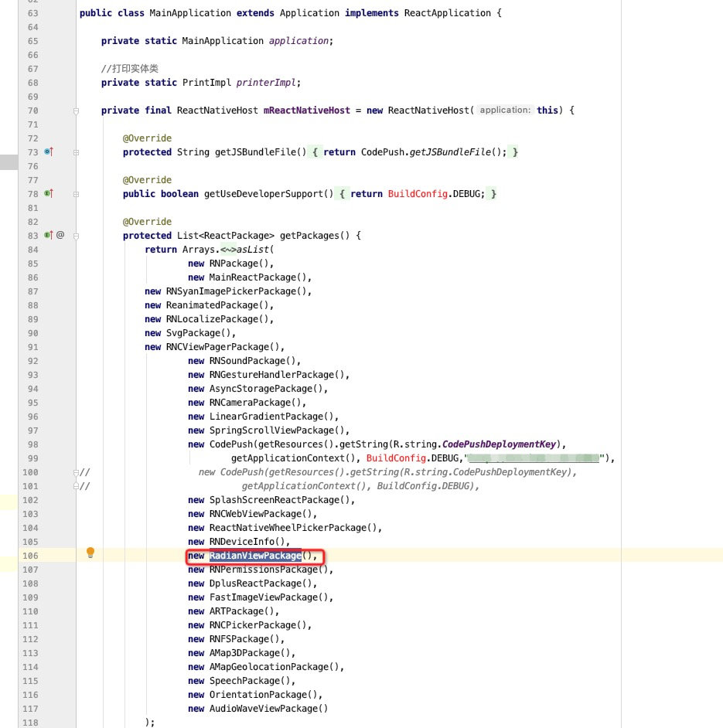Click RNCViewPagerPackage() on line 91
This screenshot has width=723, height=728.
223,347
